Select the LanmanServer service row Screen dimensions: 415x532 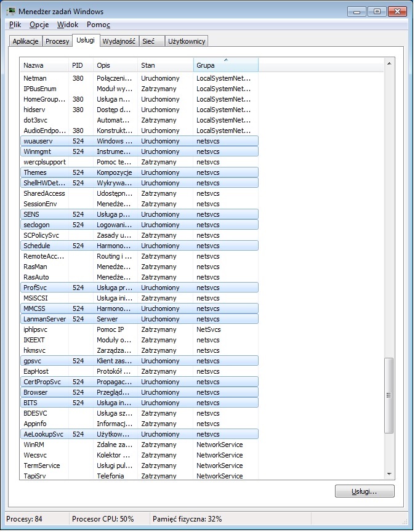(139, 320)
